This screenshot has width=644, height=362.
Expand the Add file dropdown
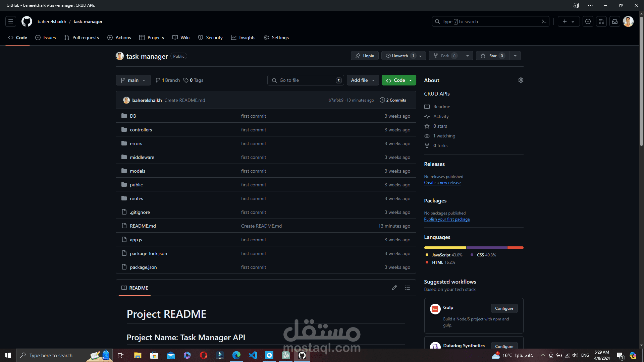(x=363, y=80)
